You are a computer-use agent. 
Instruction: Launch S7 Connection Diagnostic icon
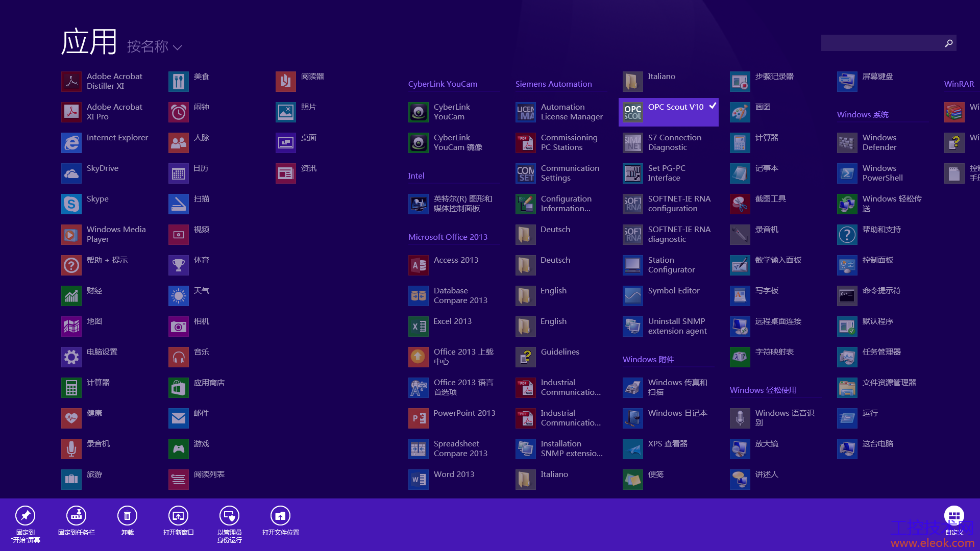pyautogui.click(x=633, y=143)
